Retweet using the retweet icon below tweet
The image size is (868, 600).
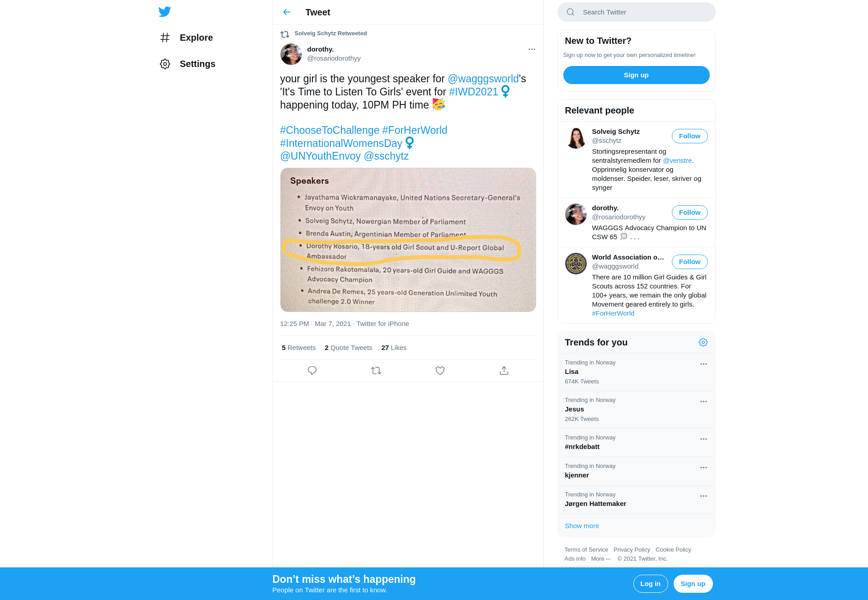tap(376, 371)
